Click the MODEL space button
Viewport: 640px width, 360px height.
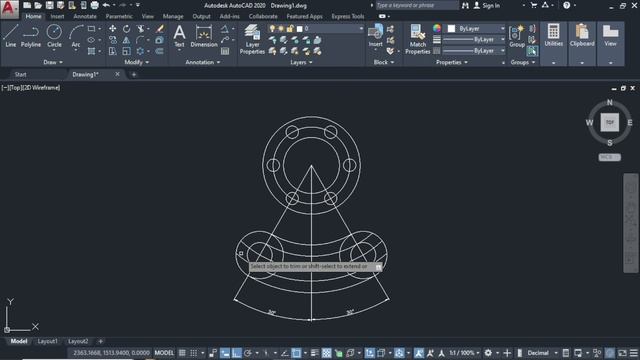[x=164, y=353]
